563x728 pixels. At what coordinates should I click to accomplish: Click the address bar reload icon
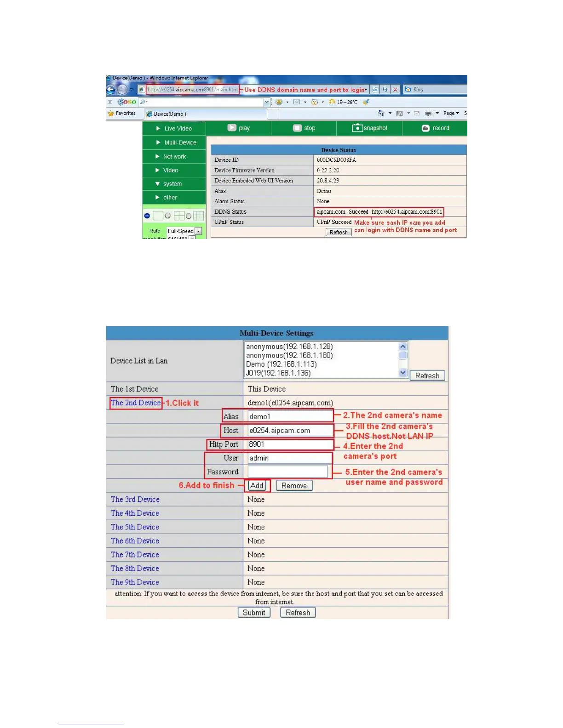[x=385, y=90]
